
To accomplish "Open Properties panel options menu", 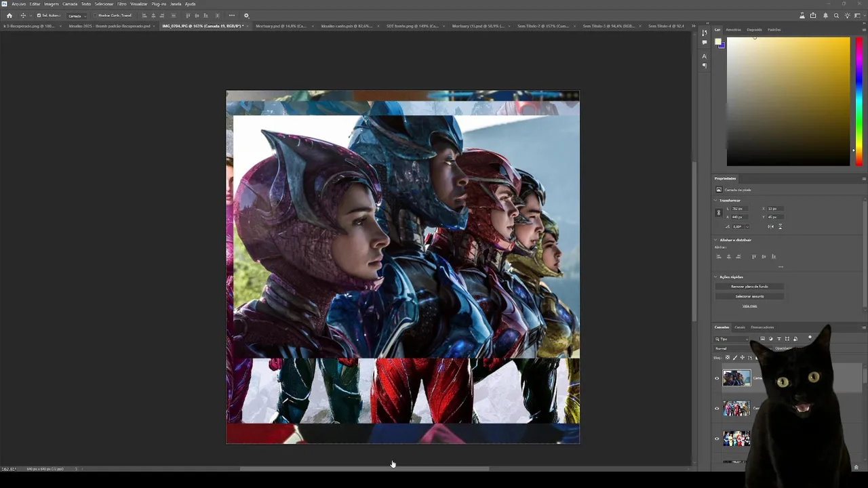I will [863, 179].
